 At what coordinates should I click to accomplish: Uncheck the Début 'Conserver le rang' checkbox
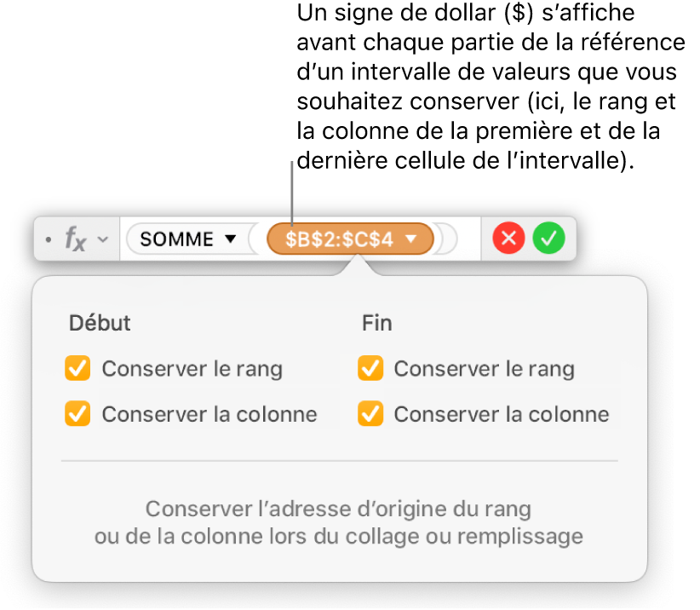click(x=77, y=369)
